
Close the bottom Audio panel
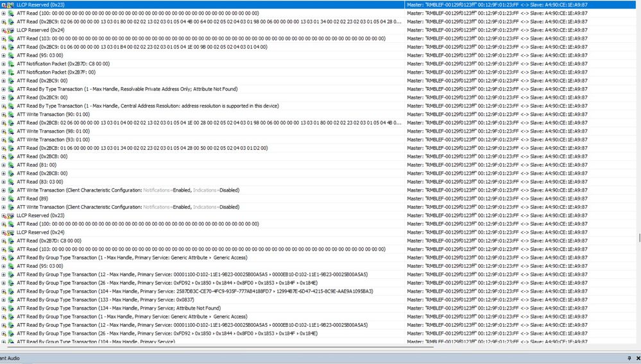pos(638,358)
